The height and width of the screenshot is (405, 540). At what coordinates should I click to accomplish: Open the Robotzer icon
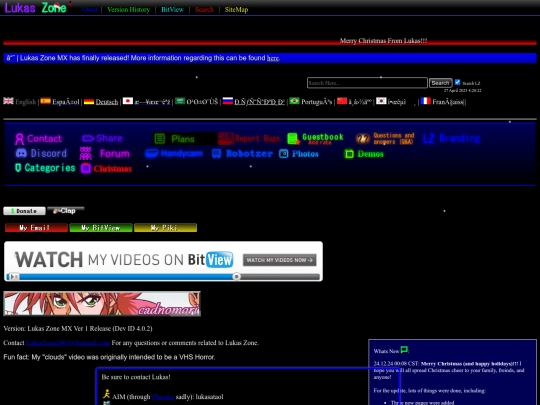coord(216,154)
